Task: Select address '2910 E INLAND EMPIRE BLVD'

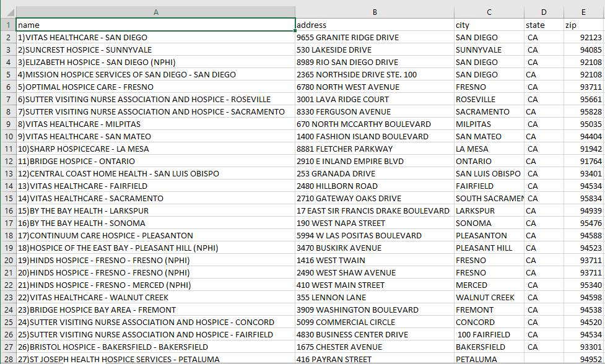Action: (x=375, y=161)
